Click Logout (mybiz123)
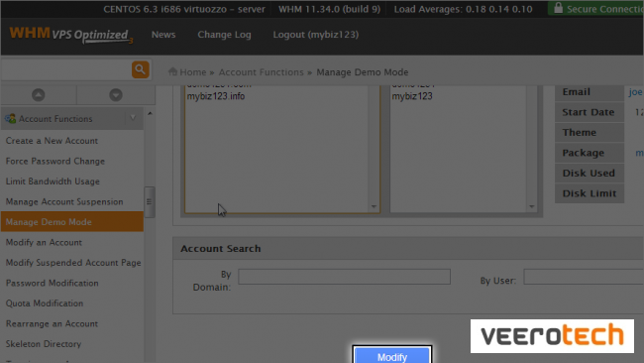The width and height of the screenshot is (644, 363). point(316,35)
